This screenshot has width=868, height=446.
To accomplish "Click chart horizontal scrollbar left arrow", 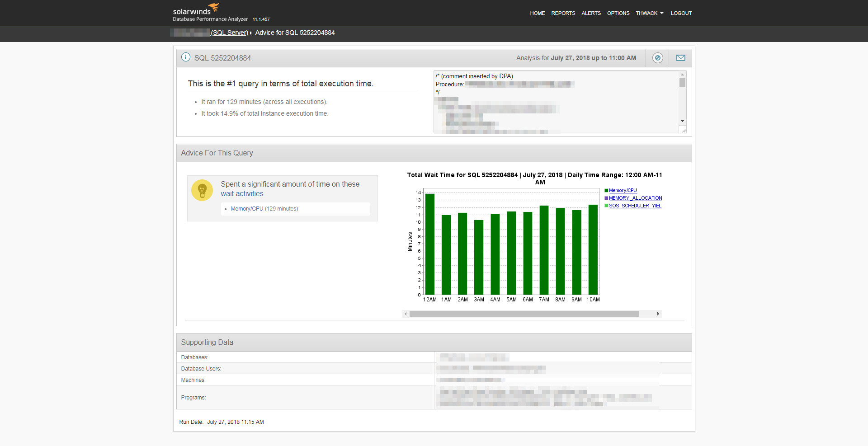I will pos(406,314).
